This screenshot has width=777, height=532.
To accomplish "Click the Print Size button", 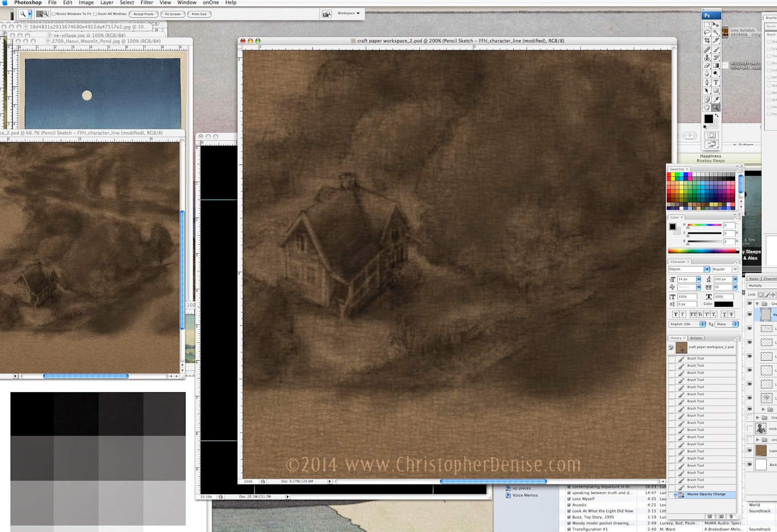I will coord(199,14).
